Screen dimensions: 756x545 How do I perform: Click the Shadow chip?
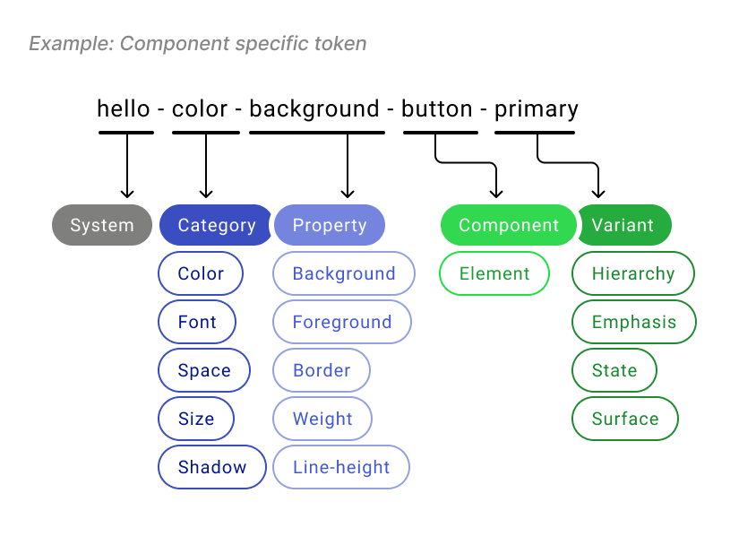click(x=212, y=467)
